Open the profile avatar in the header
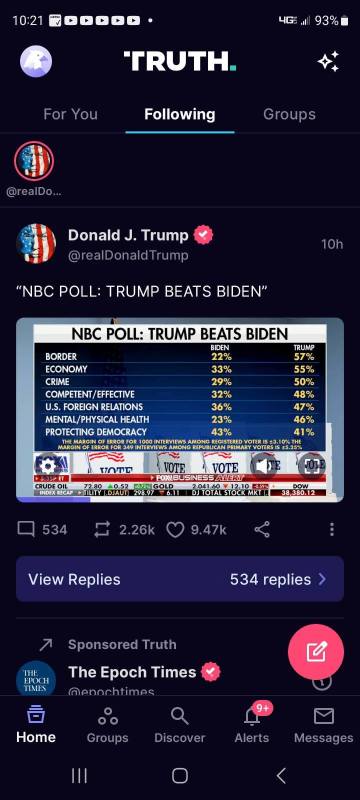The width and height of the screenshot is (360, 800). pos(36,61)
